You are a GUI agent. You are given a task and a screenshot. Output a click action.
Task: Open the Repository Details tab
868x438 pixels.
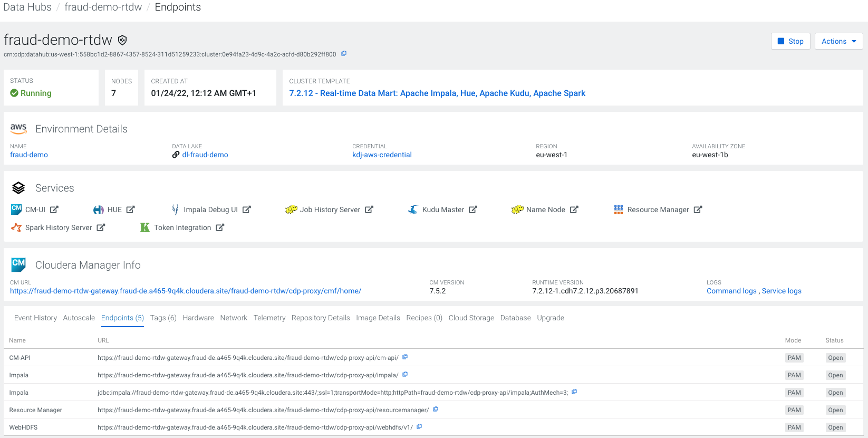(x=321, y=318)
